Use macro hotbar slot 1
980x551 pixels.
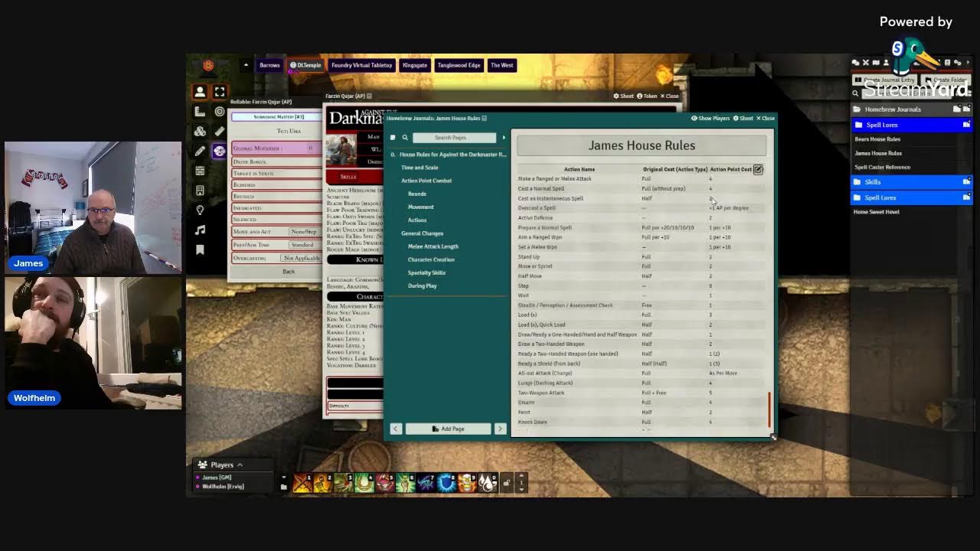point(302,483)
